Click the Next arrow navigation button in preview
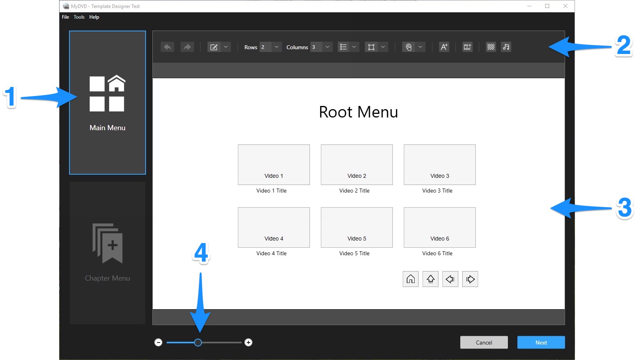Image resolution: width=644 pixels, height=360 pixels. pyautogui.click(x=470, y=279)
